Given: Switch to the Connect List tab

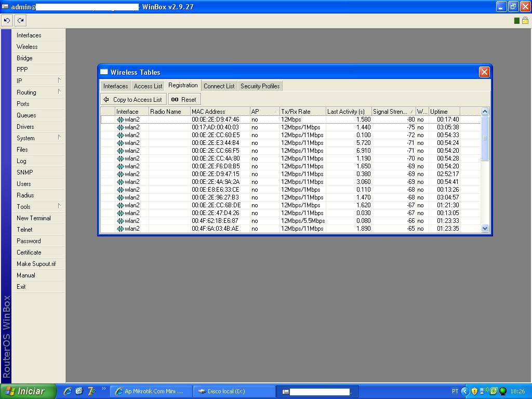Looking at the screenshot, I should pyautogui.click(x=219, y=86).
